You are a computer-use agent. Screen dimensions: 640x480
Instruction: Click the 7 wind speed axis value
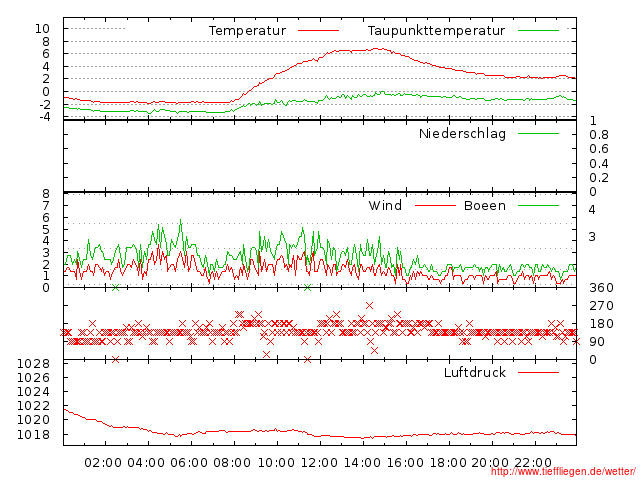[x=46, y=205]
